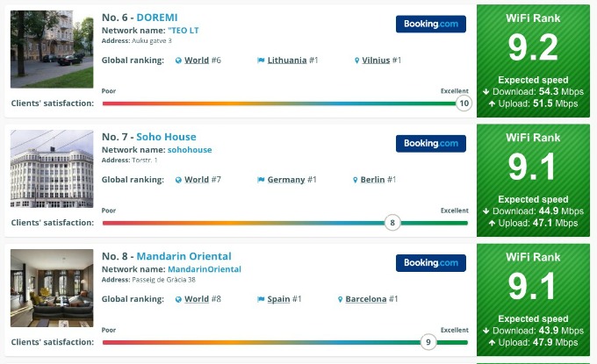The image size is (597, 364).
Task: Open the DOREMI hotel title link
Action: click(x=157, y=18)
